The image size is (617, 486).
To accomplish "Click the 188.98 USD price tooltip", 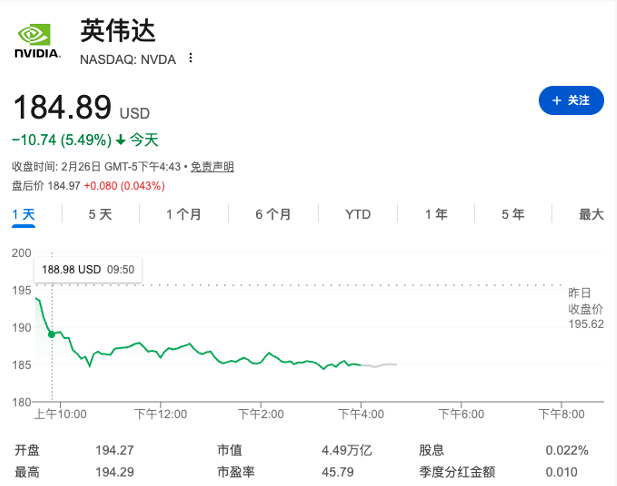I will pos(88,269).
